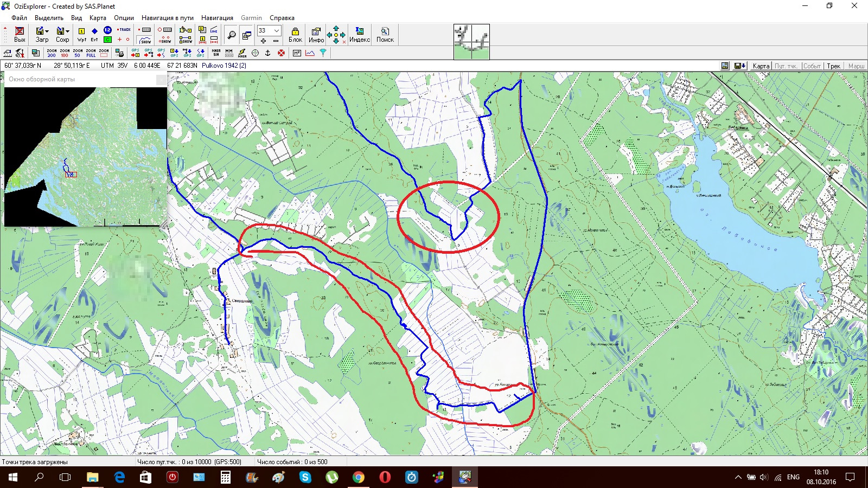The height and width of the screenshot is (488, 868).
Task: Click the up arrow pan control
Action: click(336, 28)
